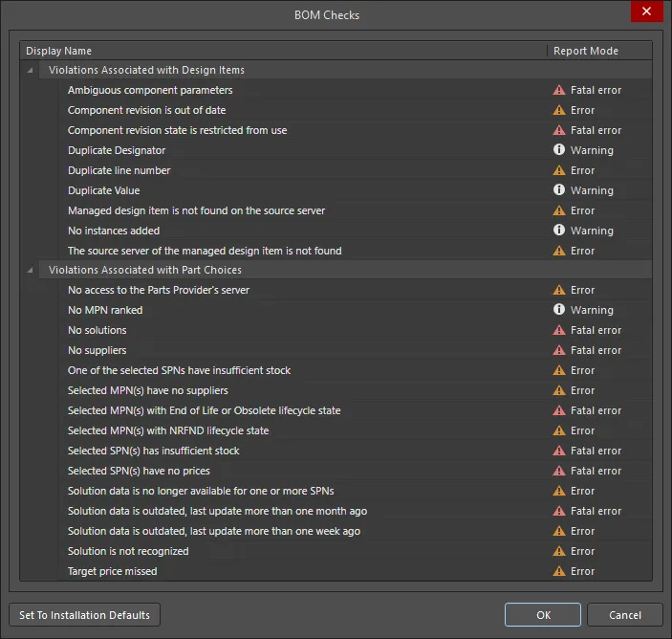Click the error icon for One of the selected SPNs insufficient stock
672x639 pixels.
[x=559, y=370]
